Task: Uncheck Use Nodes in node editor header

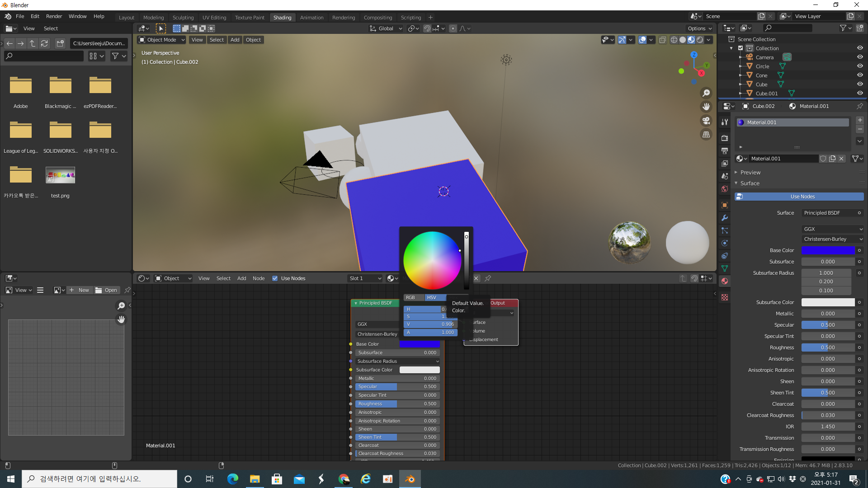Action: click(x=275, y=278)
